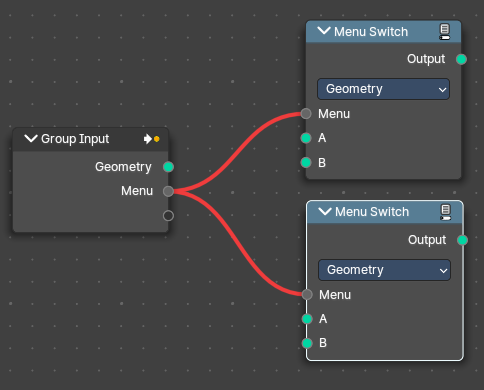This screenshot has width=484, height=390.
Task: Click red link to the upper Menu Switch
Action: [x=237, y=154]
